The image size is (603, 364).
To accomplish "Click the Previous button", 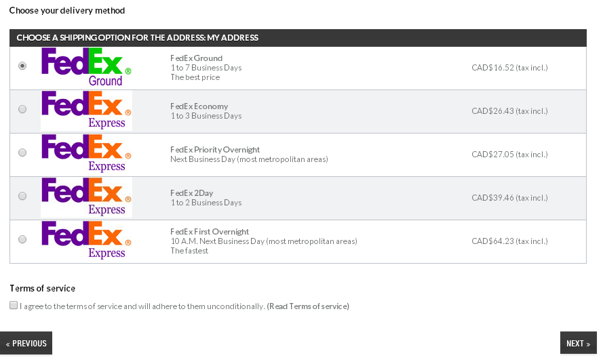I will 26,343.
